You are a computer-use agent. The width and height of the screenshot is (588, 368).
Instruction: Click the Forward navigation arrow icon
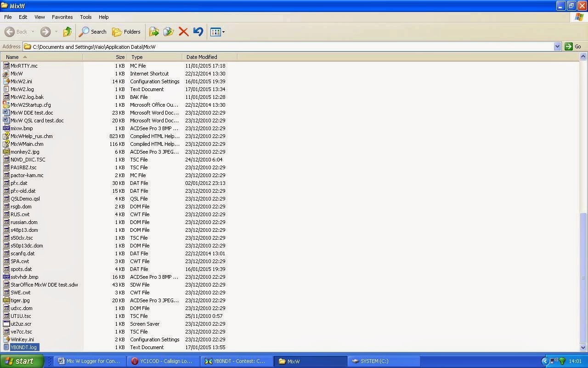[45, 32]
